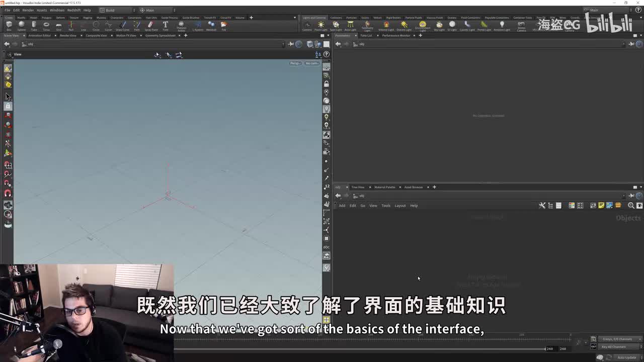Toggle the Auto Update mode control
Viewport: 644px width, 362px height.
(x=627, y=357)
